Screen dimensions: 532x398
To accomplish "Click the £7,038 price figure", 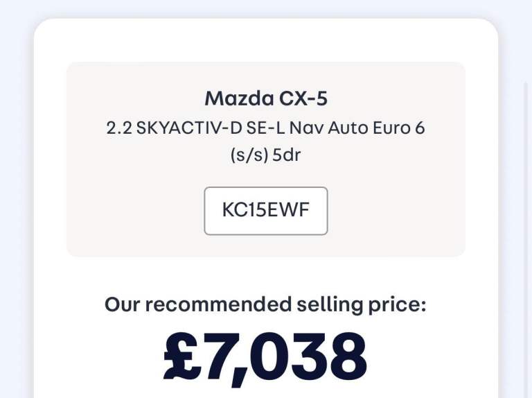I will [x=266, y=357].
